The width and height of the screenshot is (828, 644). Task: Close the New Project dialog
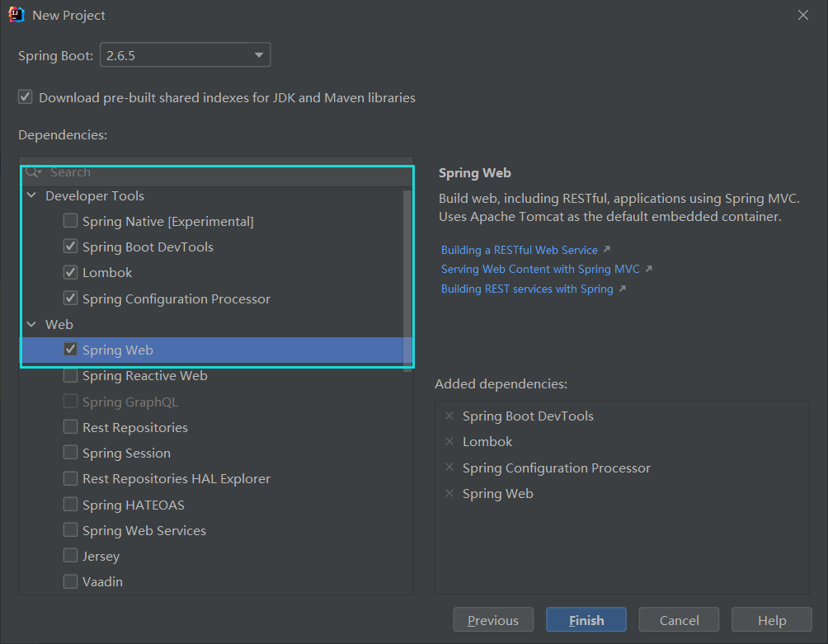pos(803,15)
